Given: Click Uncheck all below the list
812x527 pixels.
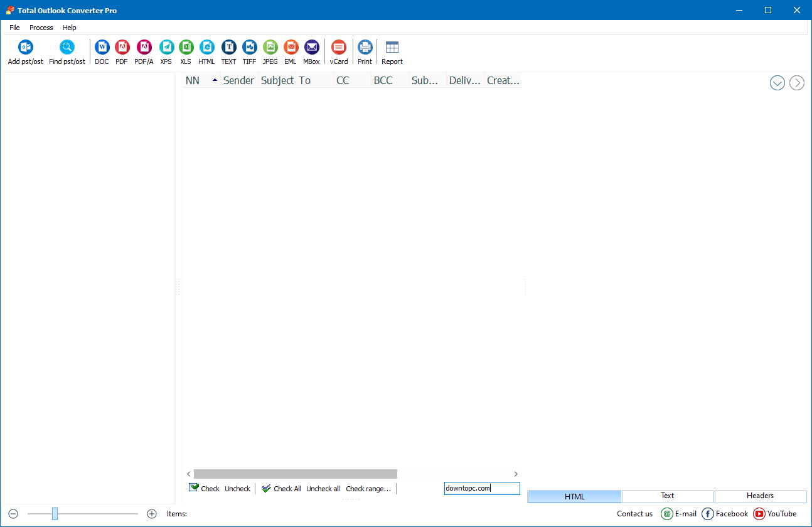Looking at the screenshot, I should [323, 489].
